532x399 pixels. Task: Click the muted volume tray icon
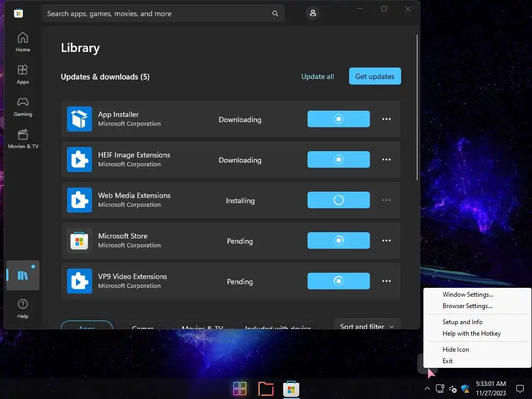(453, 389)
